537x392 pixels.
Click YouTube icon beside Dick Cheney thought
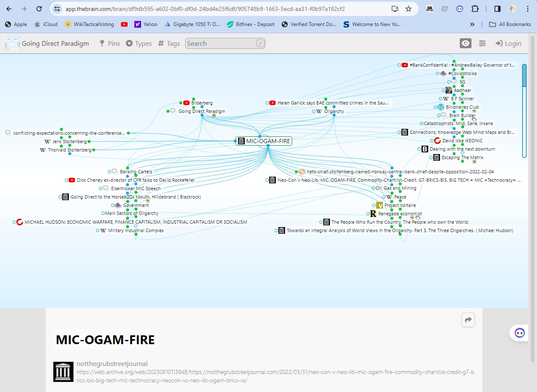[x=72, y=180]
